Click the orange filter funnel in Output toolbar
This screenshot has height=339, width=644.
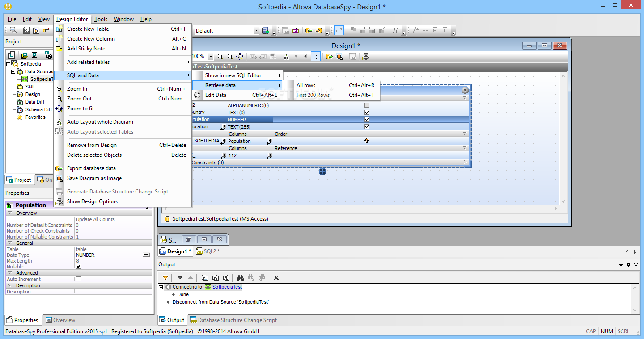165,278
